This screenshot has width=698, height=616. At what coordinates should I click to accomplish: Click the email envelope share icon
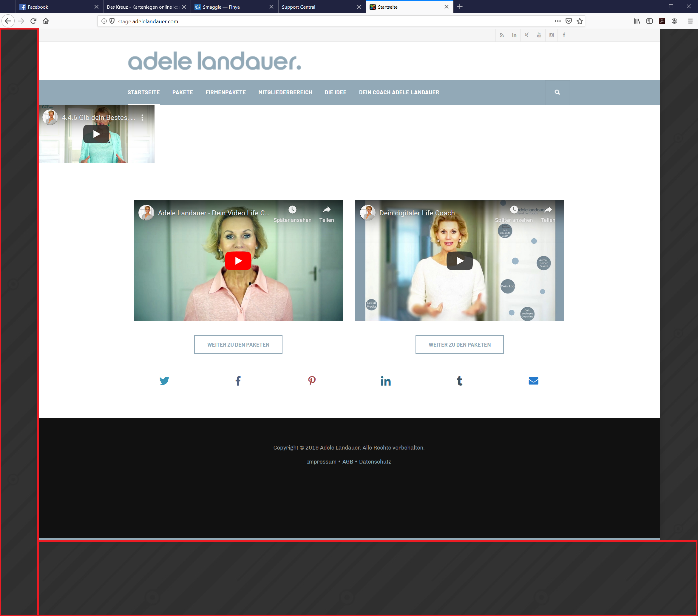tap(533, 381)
